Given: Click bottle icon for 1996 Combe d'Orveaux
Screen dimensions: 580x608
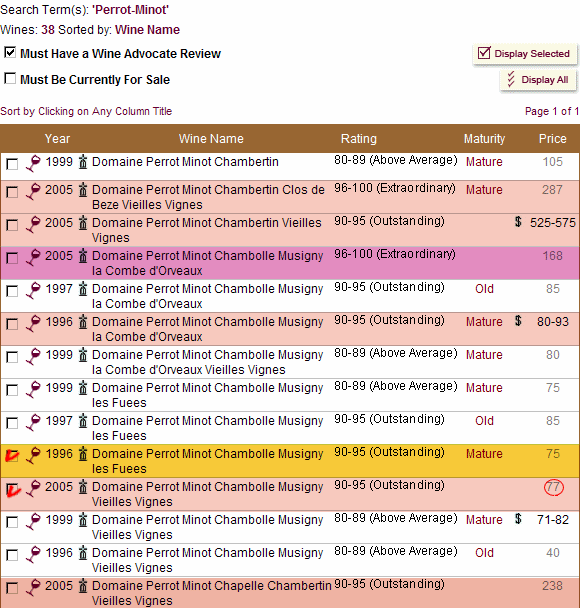Looking at the screenshot, I should (83, 322).
